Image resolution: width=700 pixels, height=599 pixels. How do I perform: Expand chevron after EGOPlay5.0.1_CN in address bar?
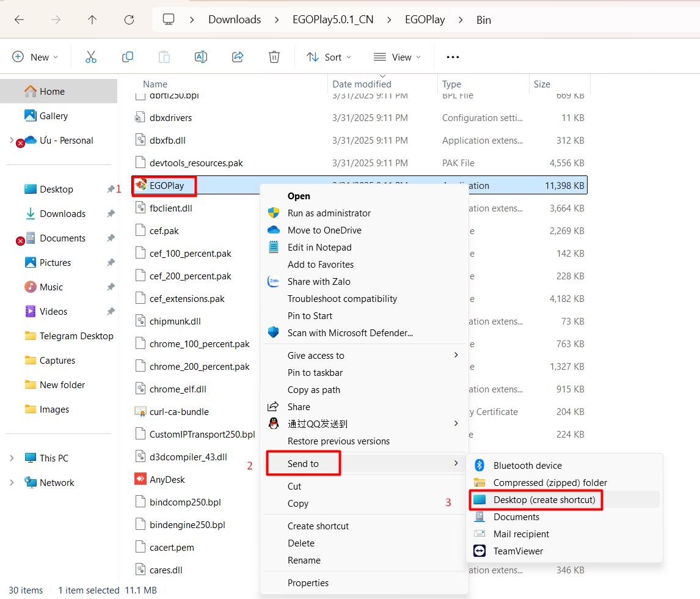coord(389,20)
